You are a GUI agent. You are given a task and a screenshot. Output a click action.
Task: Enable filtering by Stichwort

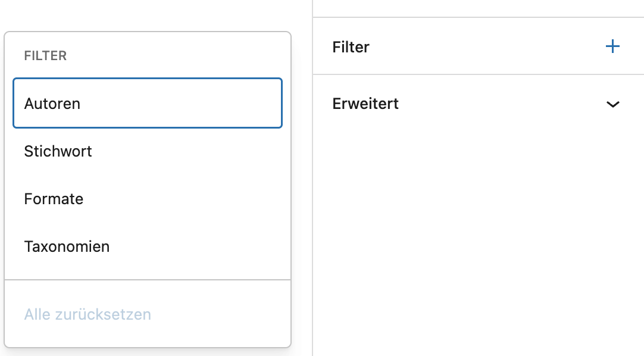tap(58, 151)
